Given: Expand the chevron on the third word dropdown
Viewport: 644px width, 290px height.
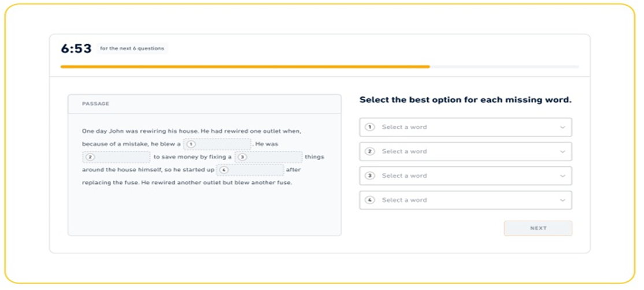Looking at the screenshot, I should [562, 176].
